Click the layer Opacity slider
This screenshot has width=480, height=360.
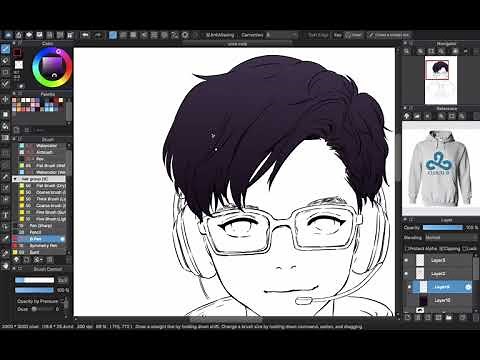(443, 227)
